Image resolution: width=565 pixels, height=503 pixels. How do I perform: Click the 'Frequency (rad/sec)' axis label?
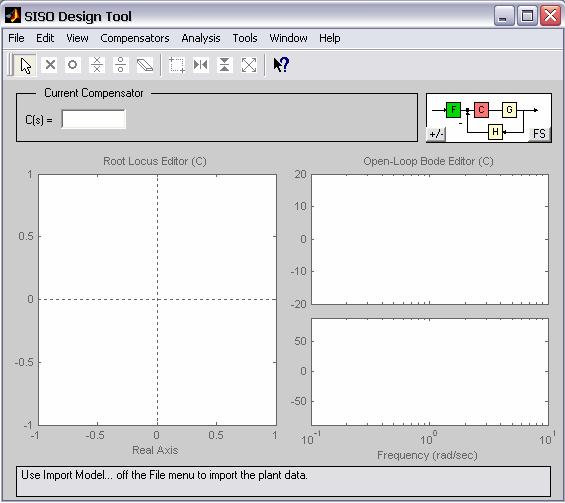coord(427,455)
